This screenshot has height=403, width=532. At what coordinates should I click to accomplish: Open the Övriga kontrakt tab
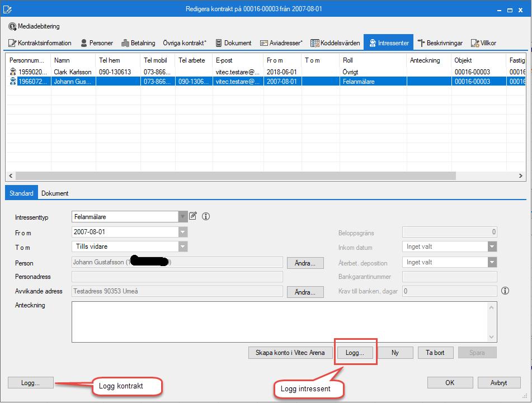pyautogui.click(x=185, y=43)
